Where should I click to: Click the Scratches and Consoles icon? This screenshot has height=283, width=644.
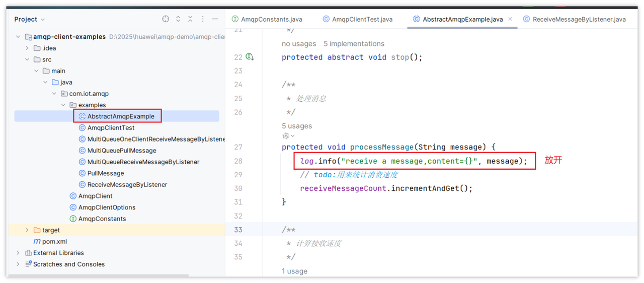[x=28, y=264]
